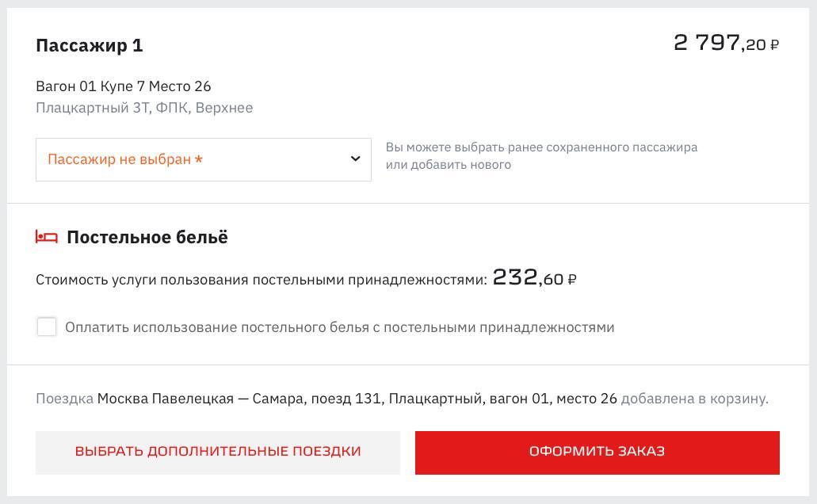Click the chevron on the passenger dropdown
The height and width of the screenshot is (504, 817).
point(356,159)
